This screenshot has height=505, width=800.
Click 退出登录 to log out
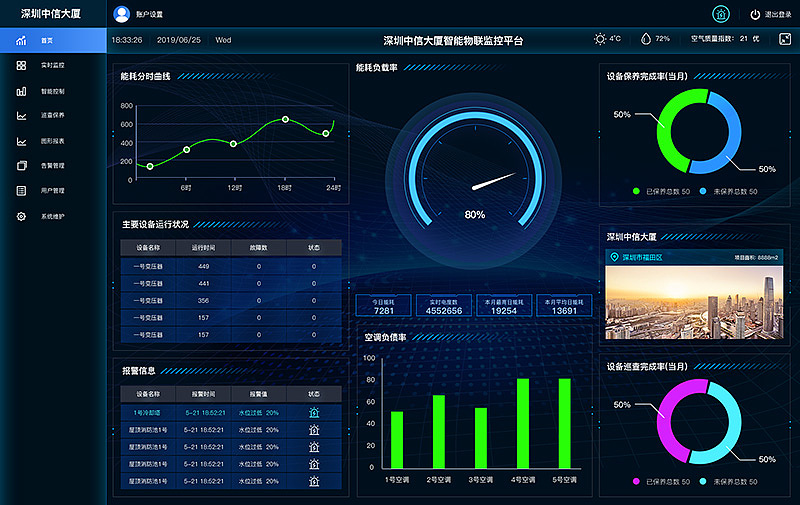coord(778,14)
